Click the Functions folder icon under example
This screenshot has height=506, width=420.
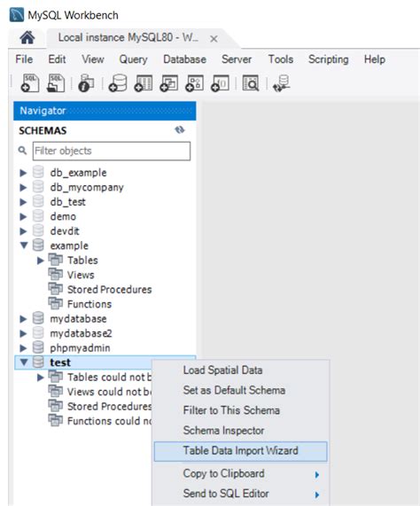pos(56,303)
